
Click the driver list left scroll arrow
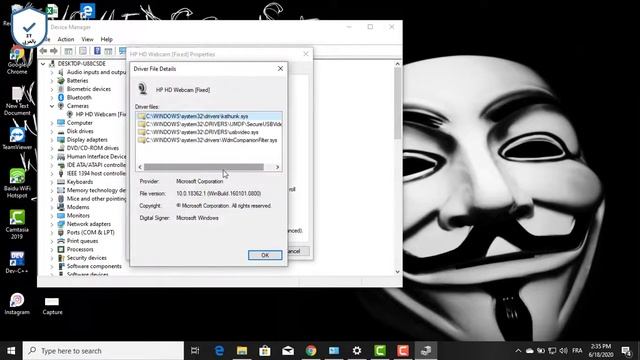pyautogui.click(x=140, y=167)
